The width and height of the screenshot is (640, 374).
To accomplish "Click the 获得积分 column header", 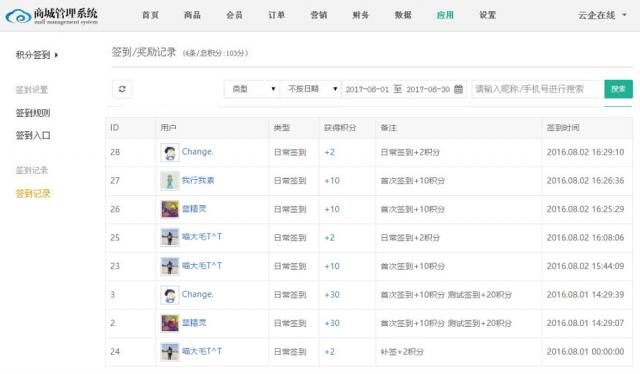I will 340,128.
